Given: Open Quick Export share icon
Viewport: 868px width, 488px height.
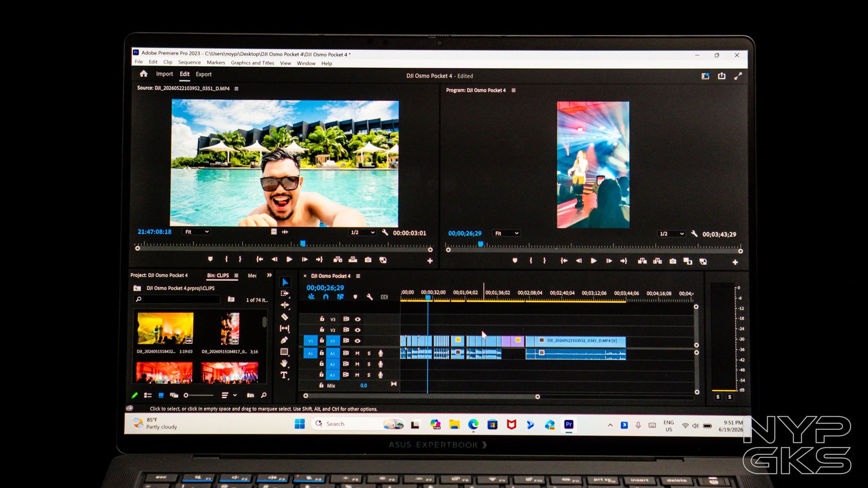Looking at the screenshot, I should (x=722, y=76).
